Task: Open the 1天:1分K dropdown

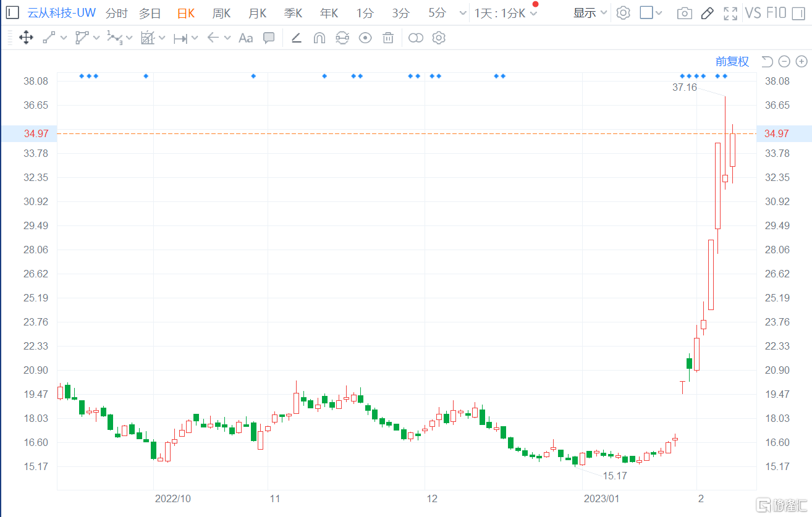Action: click(505, 13)
